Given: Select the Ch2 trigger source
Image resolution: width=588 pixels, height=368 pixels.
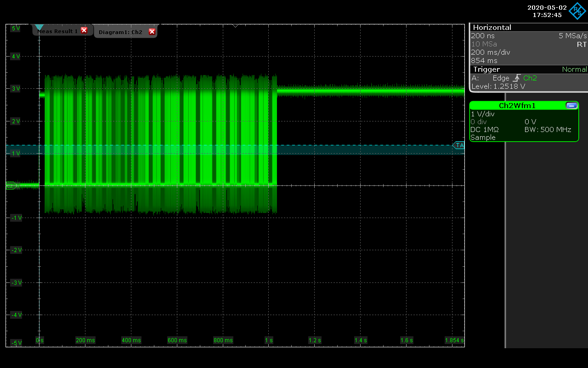Looking at the screenshot, I should coord(530,78).
